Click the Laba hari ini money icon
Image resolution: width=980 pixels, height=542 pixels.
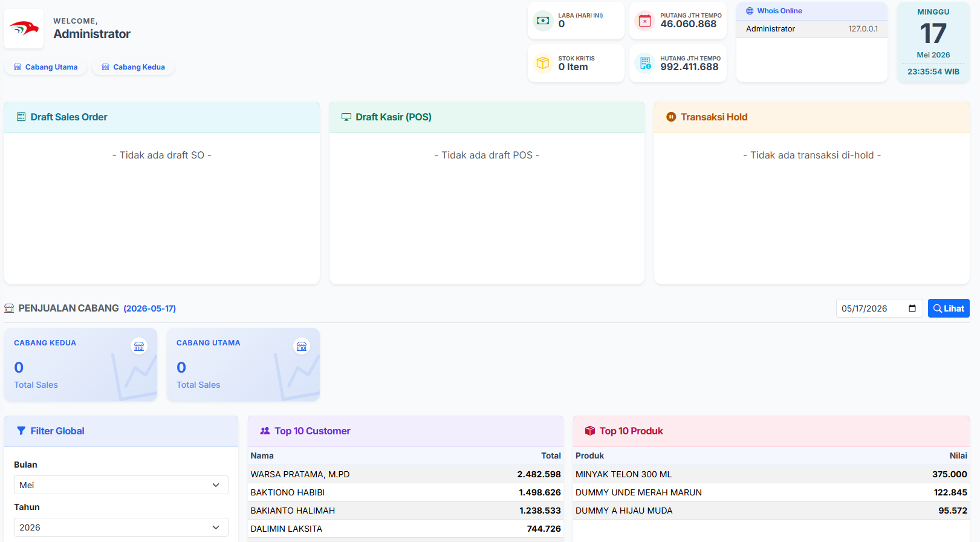pyautogui.click(x=543, y=21)
